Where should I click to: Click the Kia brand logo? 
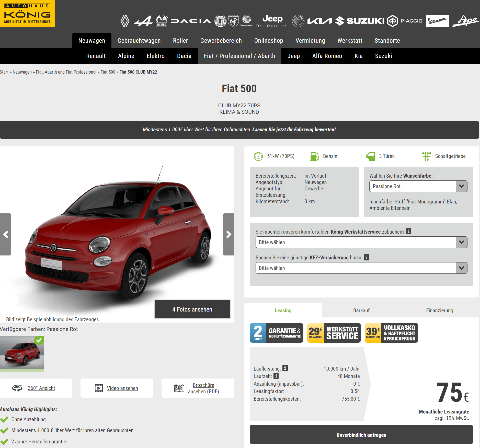point(319,21)
